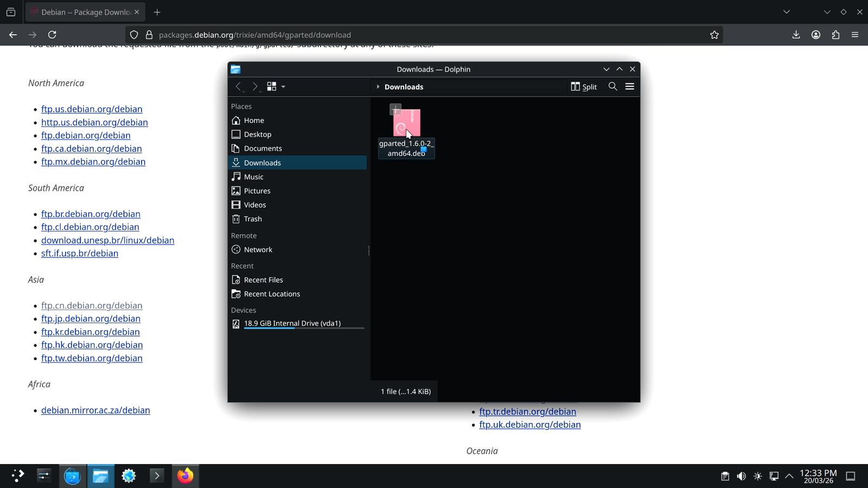This screenshot has width=868, height=488.
Task: Open Dolphin search magnifier
Action: click(x=612, y=87)
